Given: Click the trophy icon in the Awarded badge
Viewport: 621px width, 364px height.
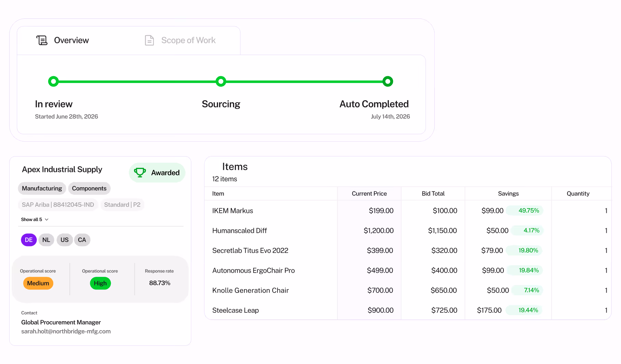Looking at the screenshot, I should pos(140,173).
